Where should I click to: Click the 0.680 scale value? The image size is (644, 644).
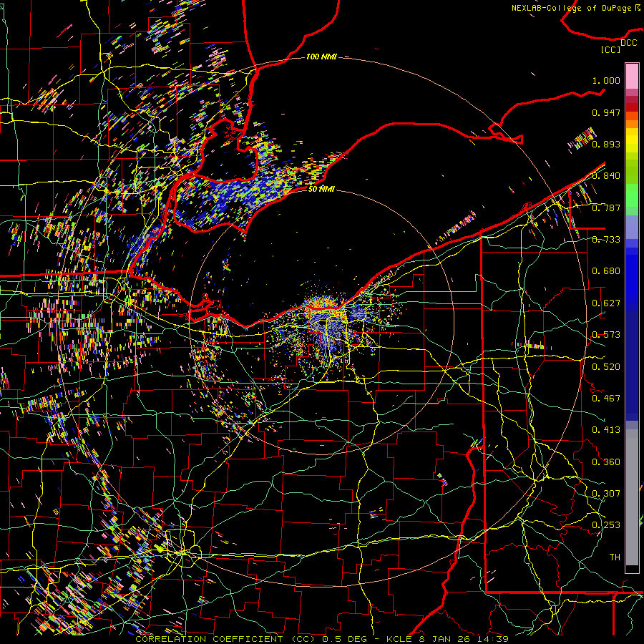point(606,271)
